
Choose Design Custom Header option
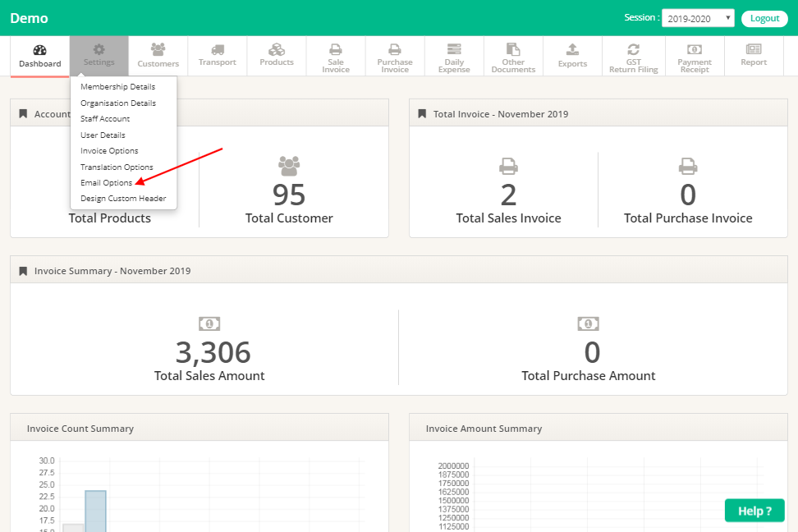pos(123,198)
